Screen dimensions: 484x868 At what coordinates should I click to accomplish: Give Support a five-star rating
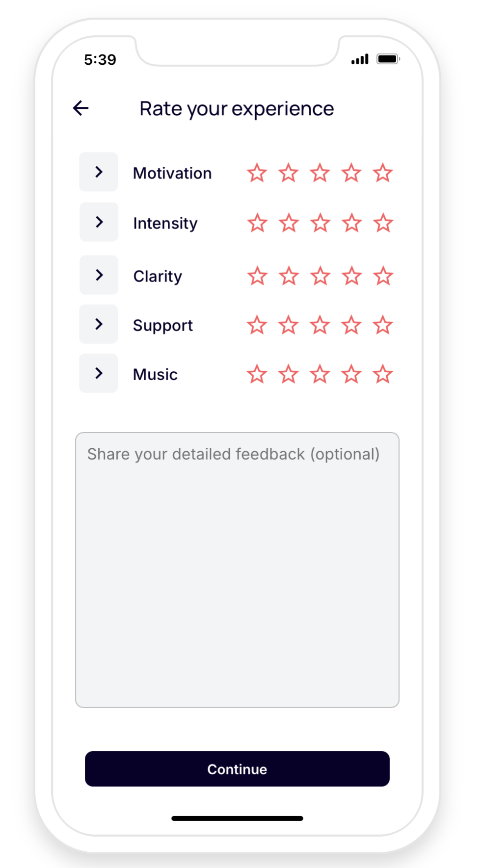tap(382, 325)
